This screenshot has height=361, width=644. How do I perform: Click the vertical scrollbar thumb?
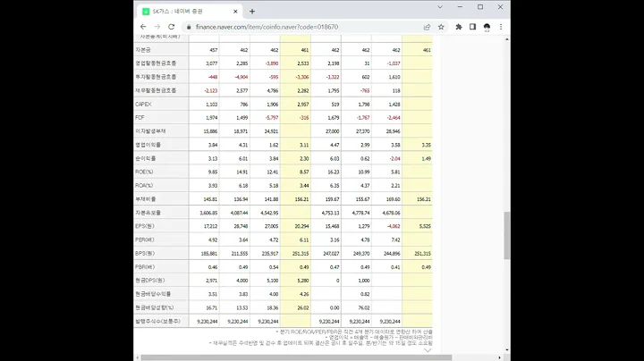tap(507, 236)
